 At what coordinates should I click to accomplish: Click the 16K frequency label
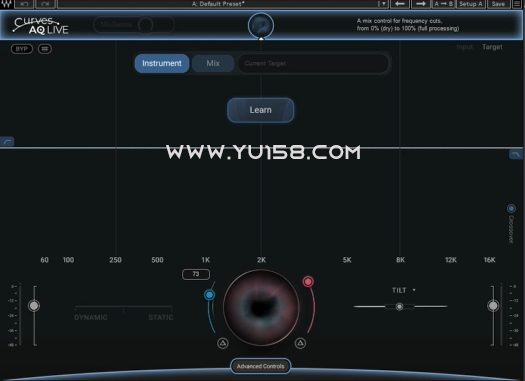coord(490,260)
